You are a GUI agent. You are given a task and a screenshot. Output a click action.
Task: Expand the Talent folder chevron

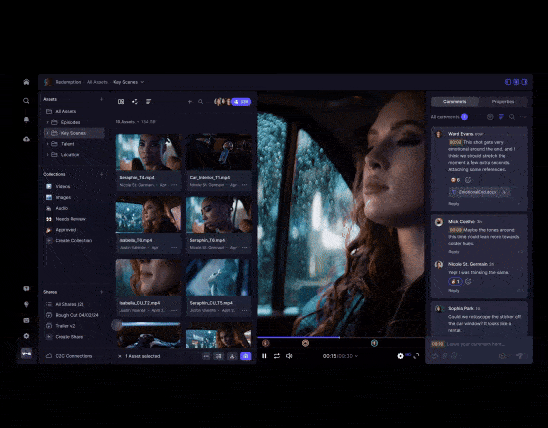tap(48, 144)
